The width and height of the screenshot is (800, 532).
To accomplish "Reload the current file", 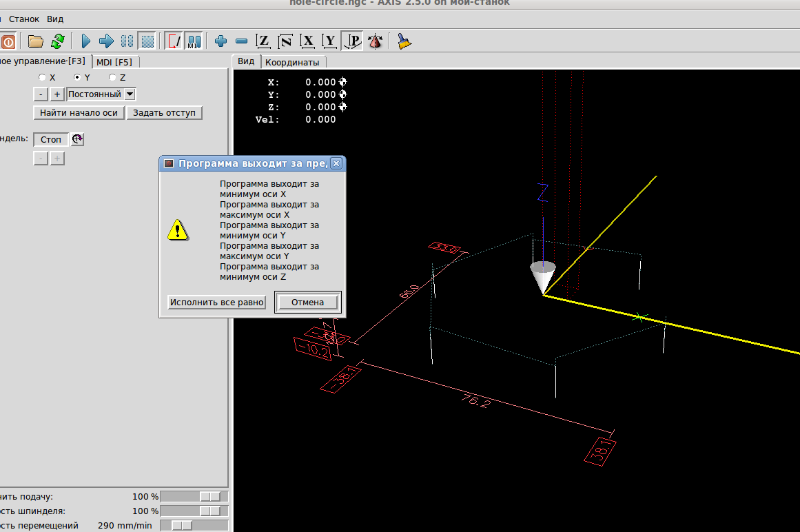I will point(58,41).
